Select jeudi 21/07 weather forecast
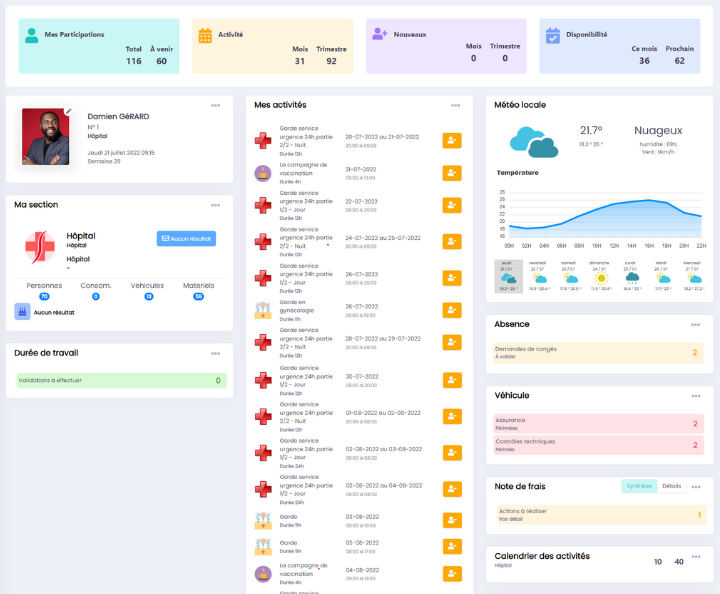720x594 pixels. tap(508, 276)
